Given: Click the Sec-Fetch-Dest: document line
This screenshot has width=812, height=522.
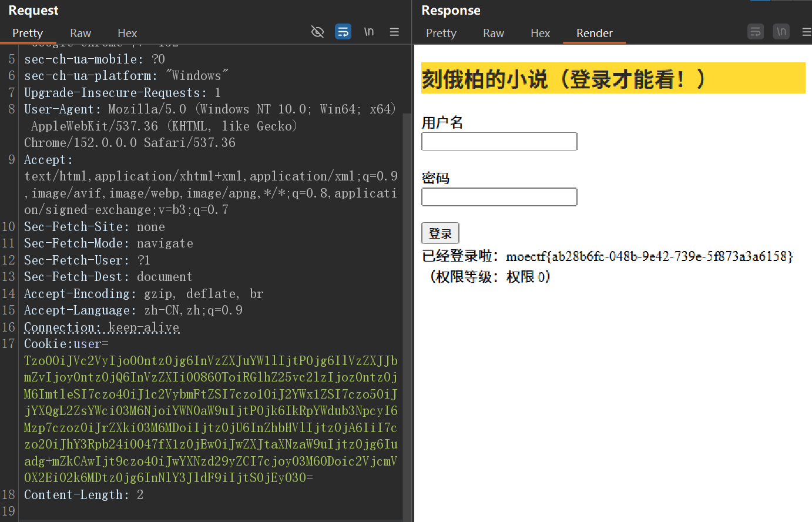Looking at the screenshot, I should coord(108,277).
